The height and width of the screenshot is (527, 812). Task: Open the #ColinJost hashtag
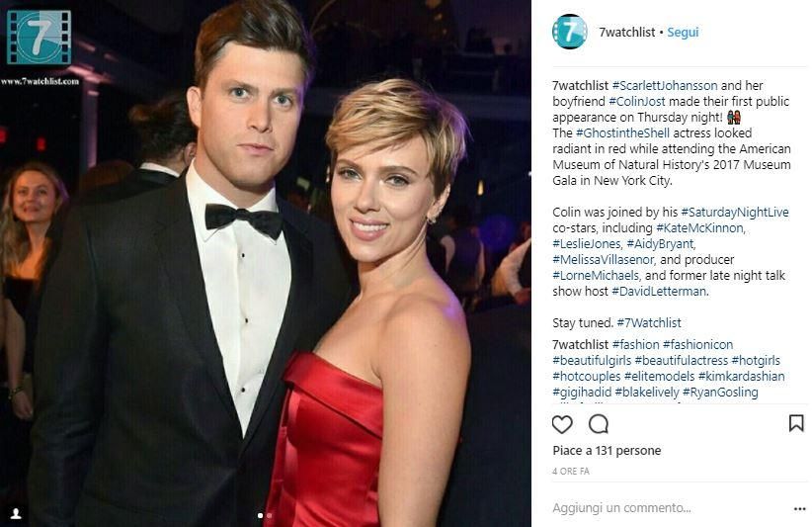[637, 101]
